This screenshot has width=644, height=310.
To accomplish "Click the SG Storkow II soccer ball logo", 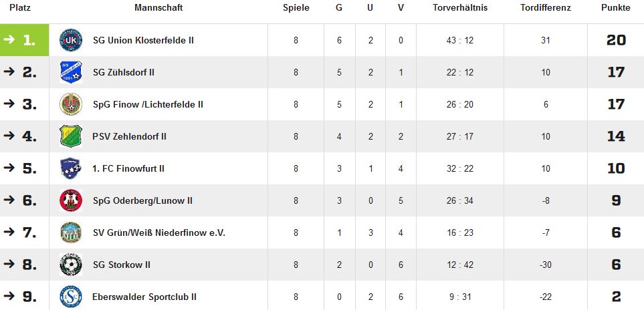I will [x=71, y=265].
